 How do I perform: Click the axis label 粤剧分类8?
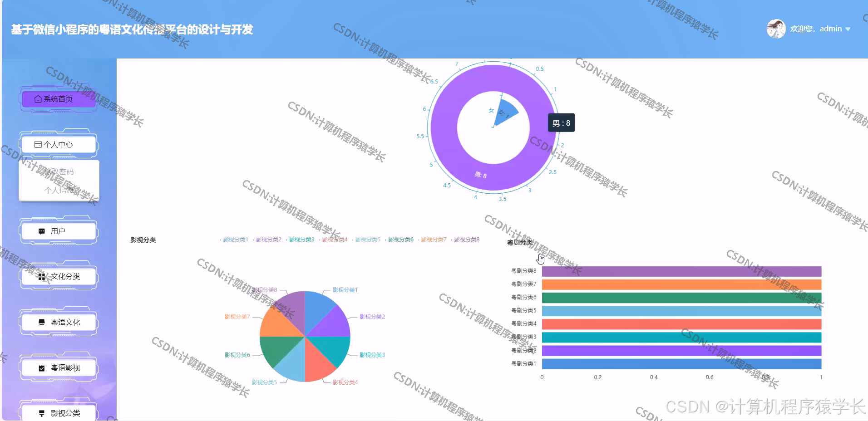[x=524, y=271]
